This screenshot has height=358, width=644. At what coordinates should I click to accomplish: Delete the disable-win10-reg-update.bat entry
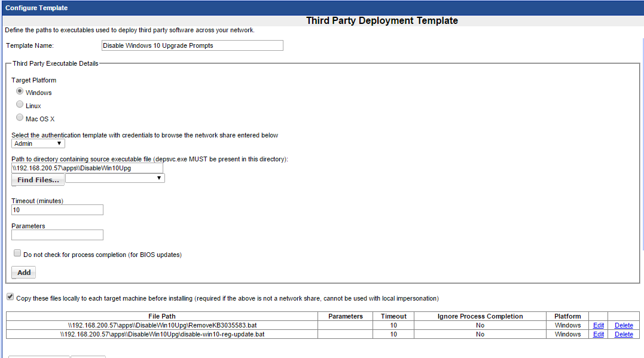(624, 335)
